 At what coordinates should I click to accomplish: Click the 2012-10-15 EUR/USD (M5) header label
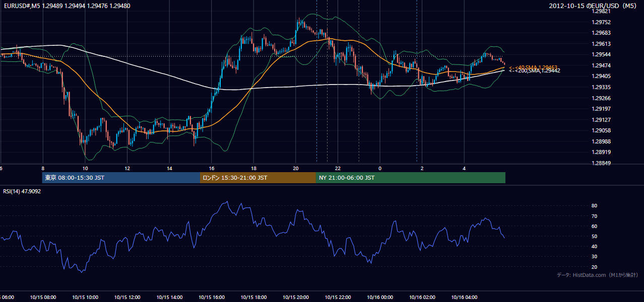[594, 6]
